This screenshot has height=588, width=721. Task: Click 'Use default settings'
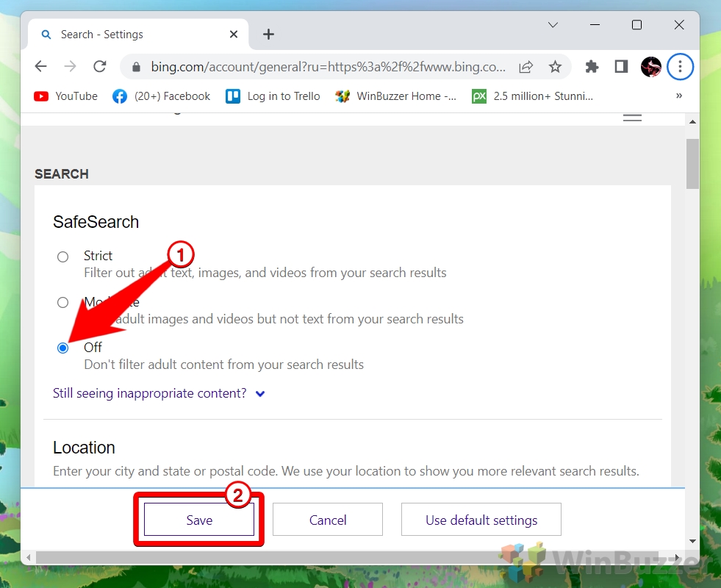coord(481,520)
